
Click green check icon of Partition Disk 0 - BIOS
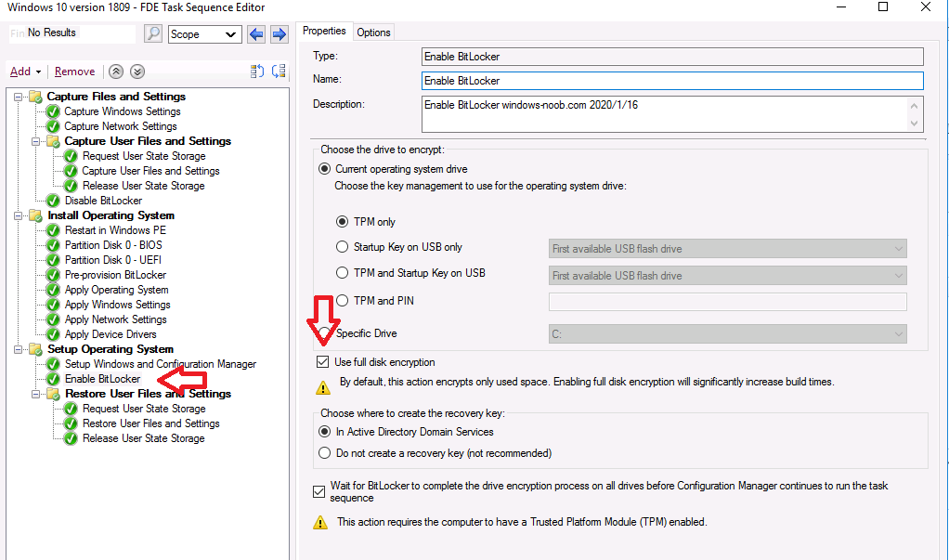click(x=53, y=245)
